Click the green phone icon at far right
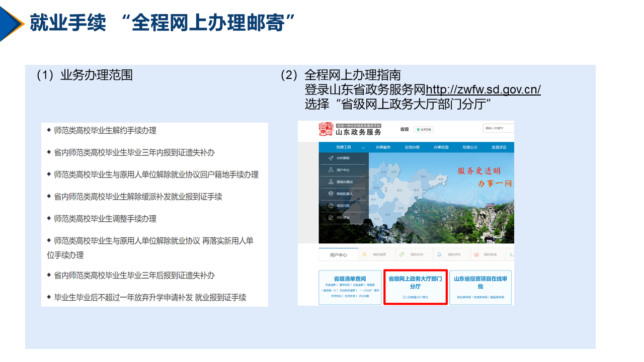The height and width of the screenshot is (362, 644). (511, 254)
